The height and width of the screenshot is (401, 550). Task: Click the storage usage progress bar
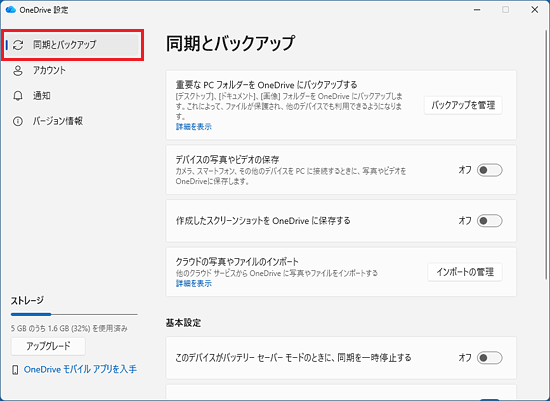point(74,314)
